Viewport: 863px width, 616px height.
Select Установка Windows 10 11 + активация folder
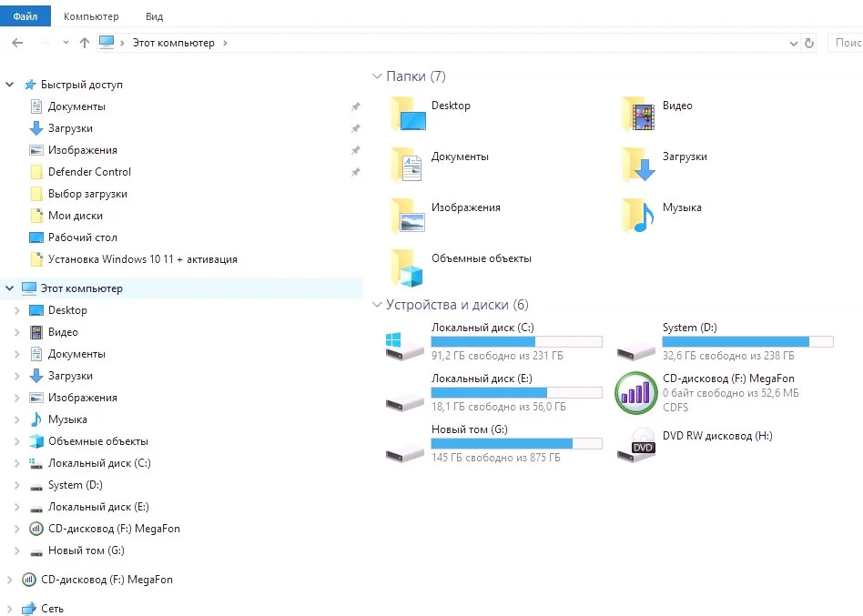coord(142,259)
